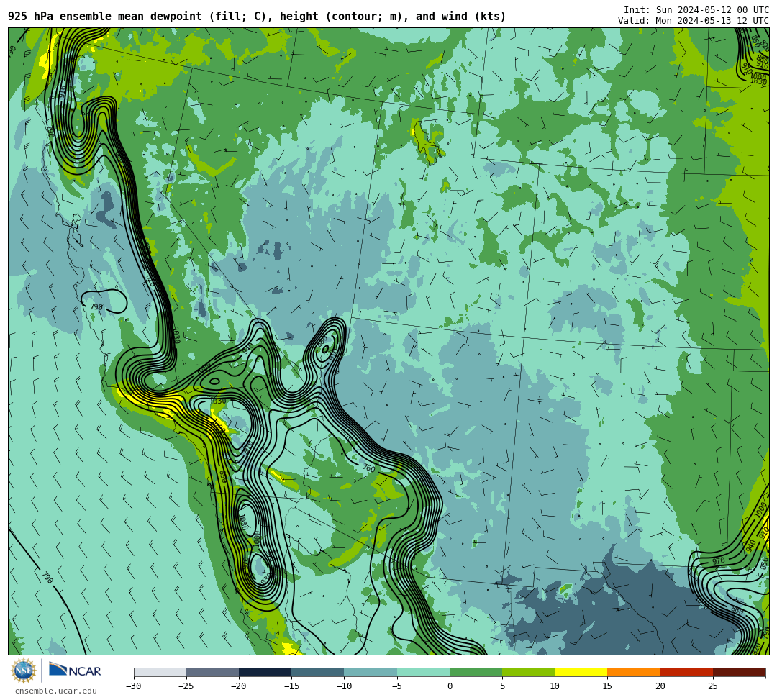Click the 970 contour label near the right edge
Image resolution: width=777 pixels, height=700 pixels.
pos(719,561)
